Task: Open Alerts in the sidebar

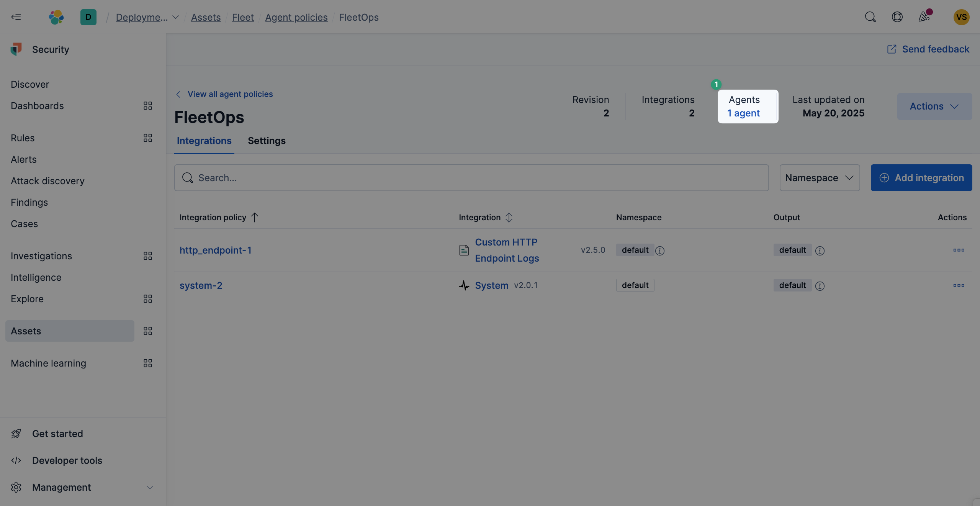Action: 24,159
